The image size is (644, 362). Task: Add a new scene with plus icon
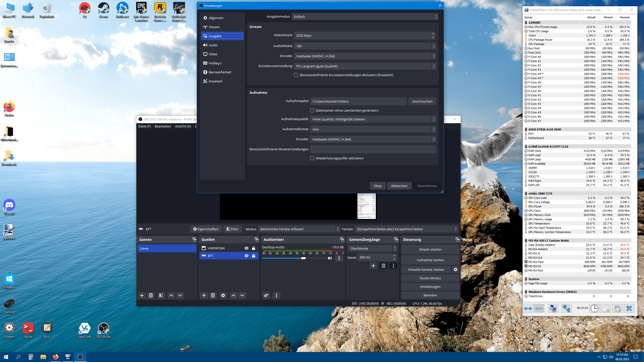142,295
